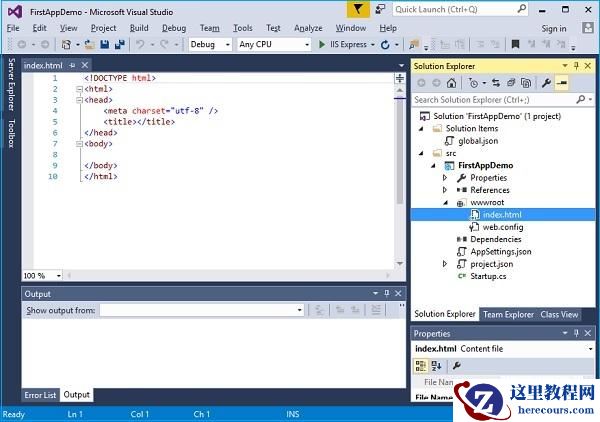Click the Save All toolbar icon
The height and width of the screenshot is (422, 600).
pos(119,45)
